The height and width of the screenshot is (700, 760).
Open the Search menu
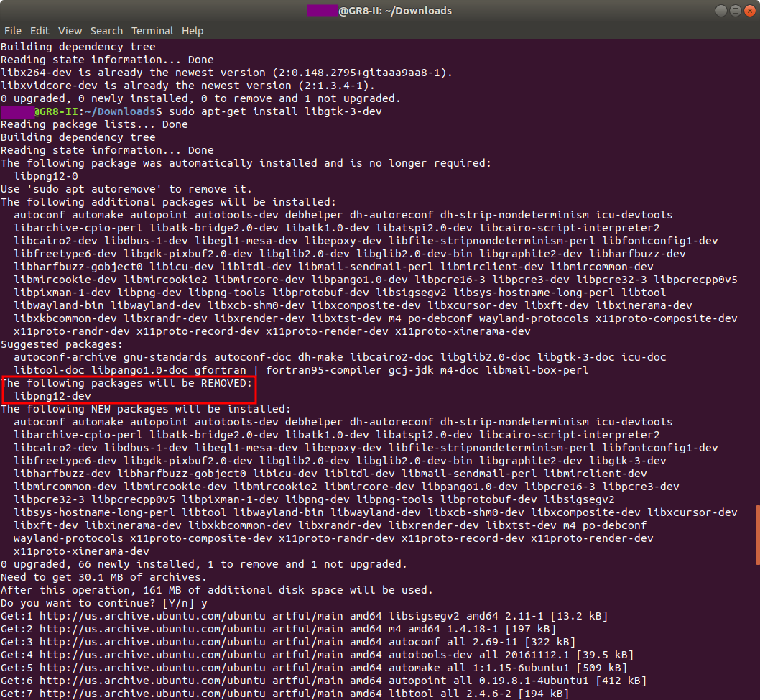click(106, 31)
